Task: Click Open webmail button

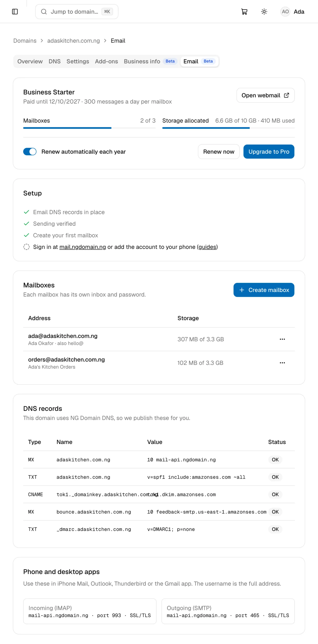Action: [265, 95]
